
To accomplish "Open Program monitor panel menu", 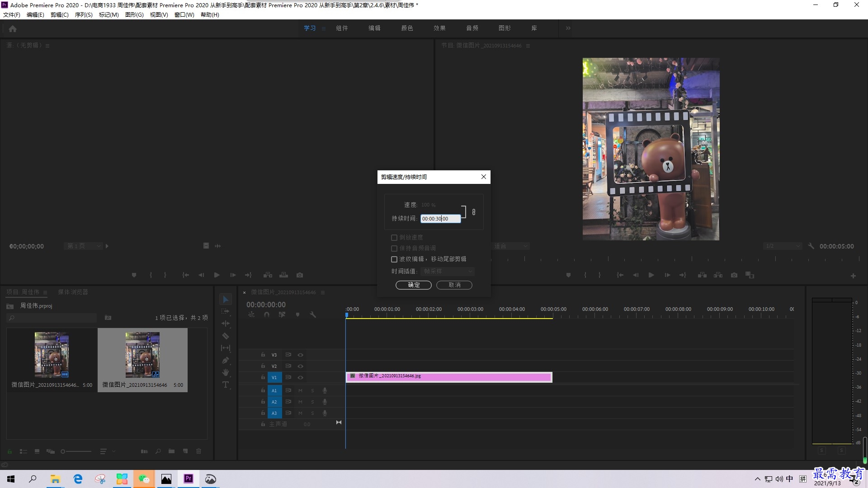I will pyautogui.click(x=528, y=46).
